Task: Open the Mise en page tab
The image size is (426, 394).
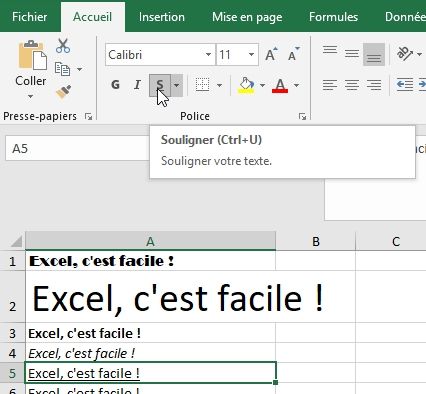Action: (x=247, y=17)
